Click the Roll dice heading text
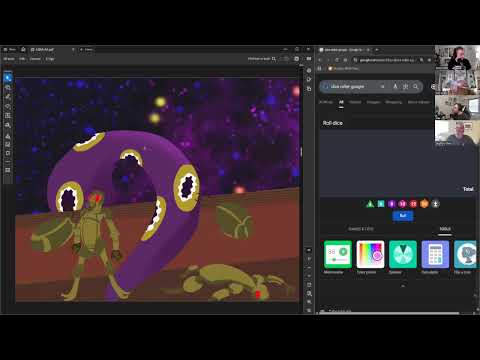The height and width of the screenshot is (360, 480). [332, 123]
